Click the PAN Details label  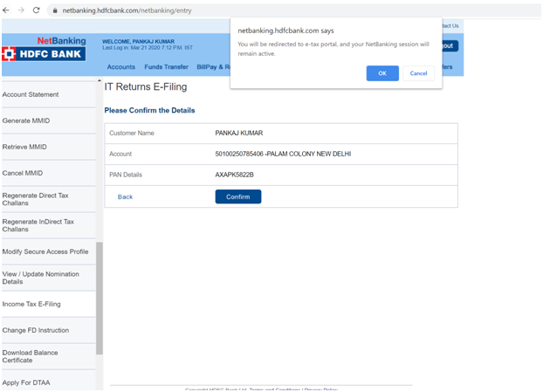(126, 175)
